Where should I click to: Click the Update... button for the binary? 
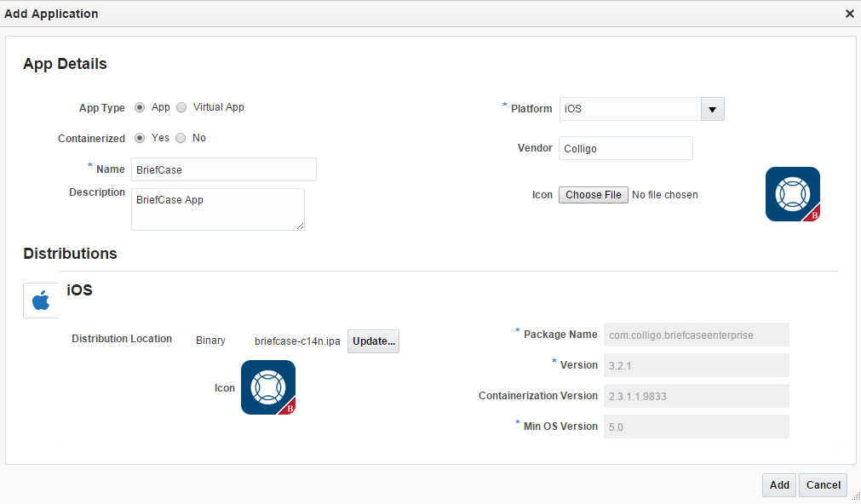tap(373, 341)
